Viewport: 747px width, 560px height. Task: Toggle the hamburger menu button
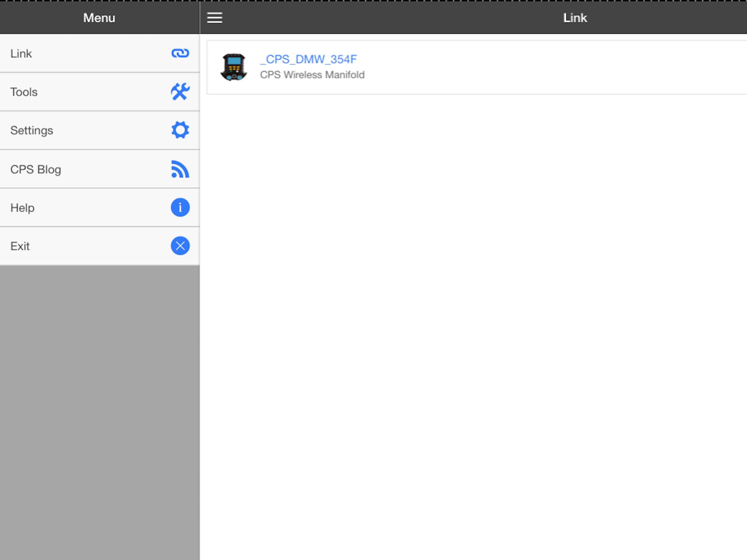[x=215, y=17]
